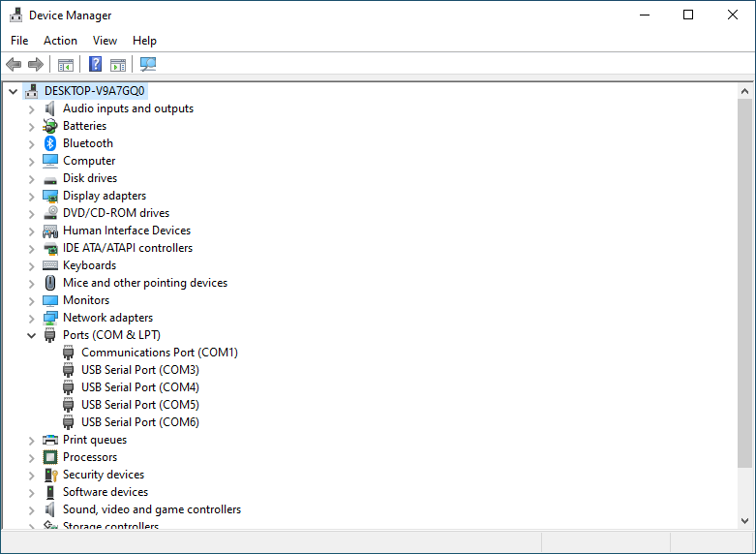Expand the Keyboards category
The width and height of the screenshot is (756, 554).
(x=31, y=266)
